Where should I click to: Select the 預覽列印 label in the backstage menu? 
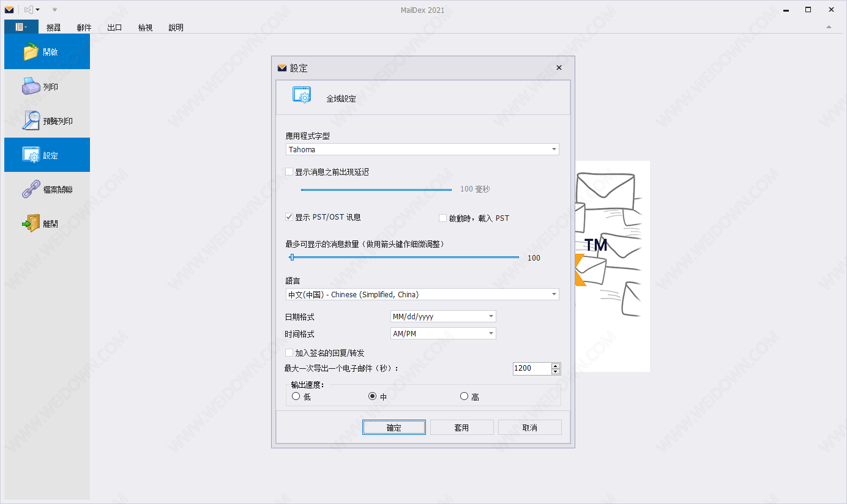(x=58, y=121)
